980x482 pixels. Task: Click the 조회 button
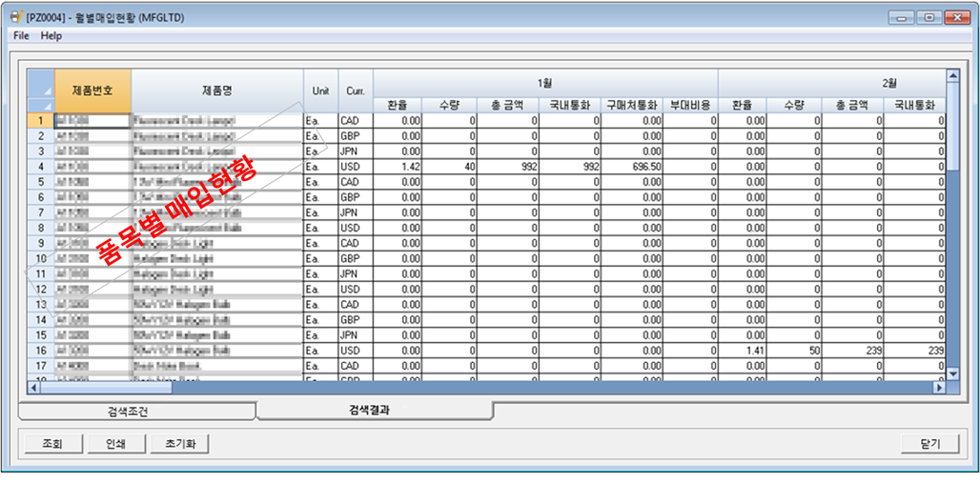(53, 444)
